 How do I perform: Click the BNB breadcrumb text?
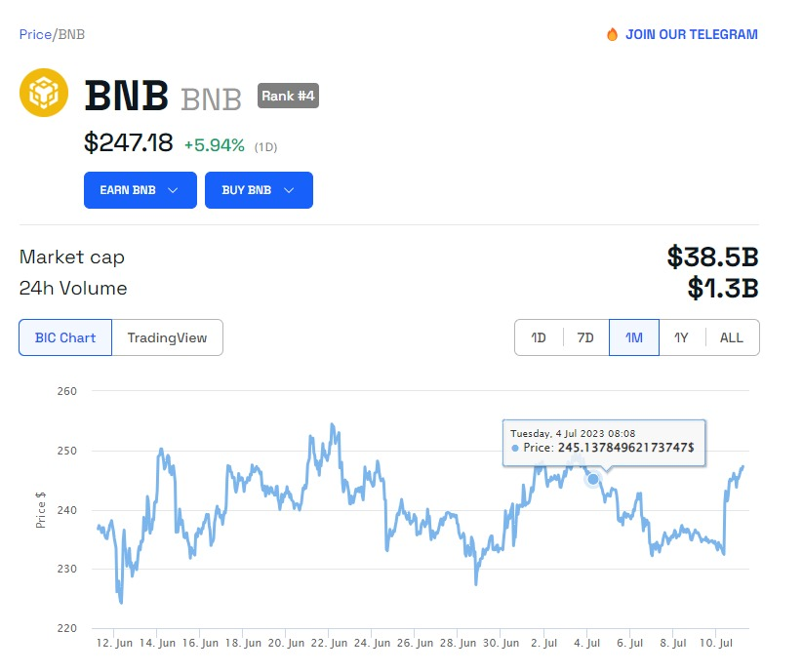pyautogui.click(x=71, y=34)
